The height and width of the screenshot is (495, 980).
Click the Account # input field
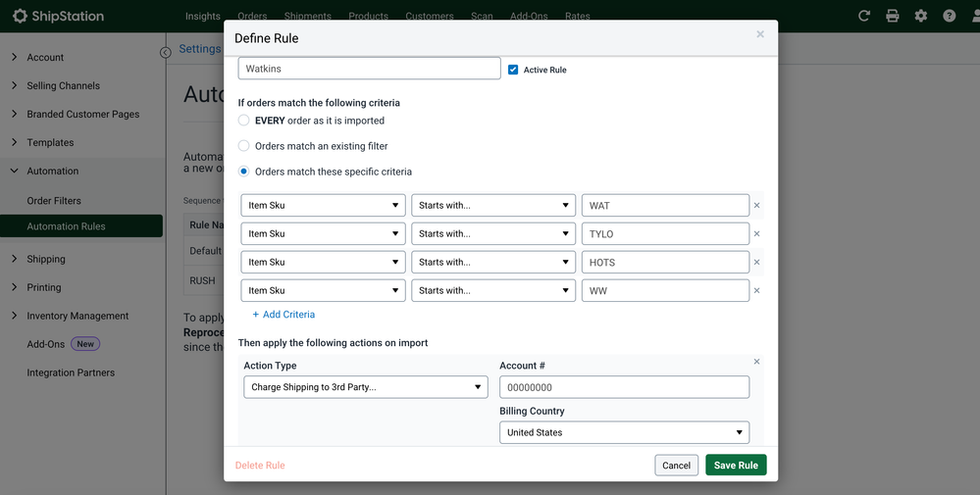point(624,387)
